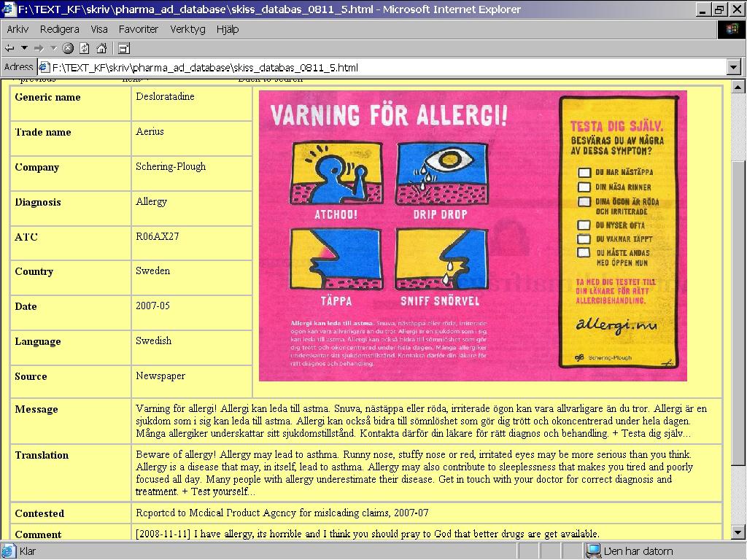The width and height of the screenshot is (747, 560).
Task: Click the 'Sweden' country value
Action: click(x=152, y=271)
